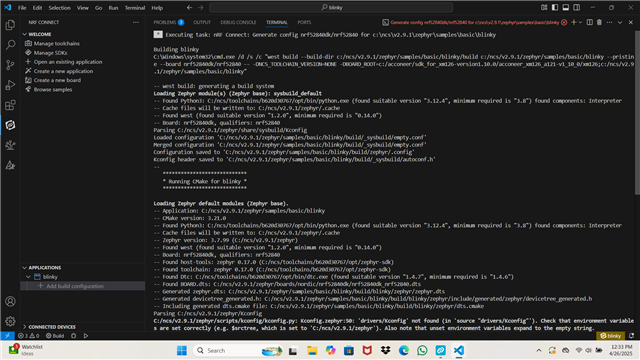Click Manage toolchains
This screenshot has width=640, height=360.
(x=57, y=43)
